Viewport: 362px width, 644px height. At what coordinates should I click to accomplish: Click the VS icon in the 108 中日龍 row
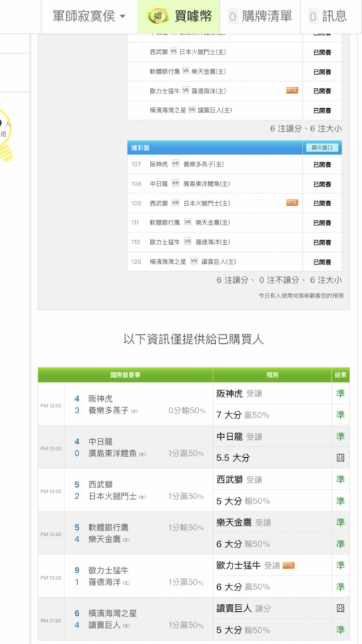click(175, 183)
